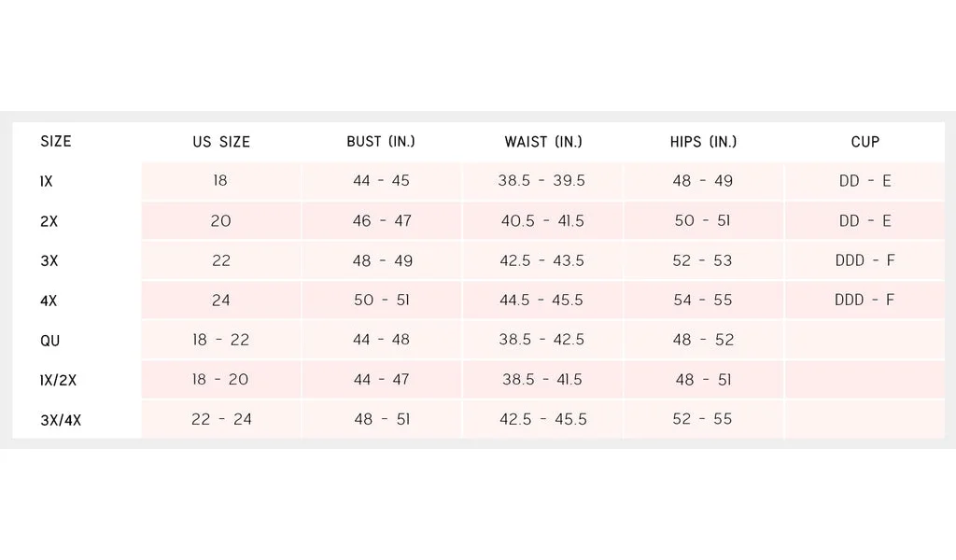Viewport: 956px width, 560px height.
Task: Select the US SIZE column header
Action: click(221, 142)
